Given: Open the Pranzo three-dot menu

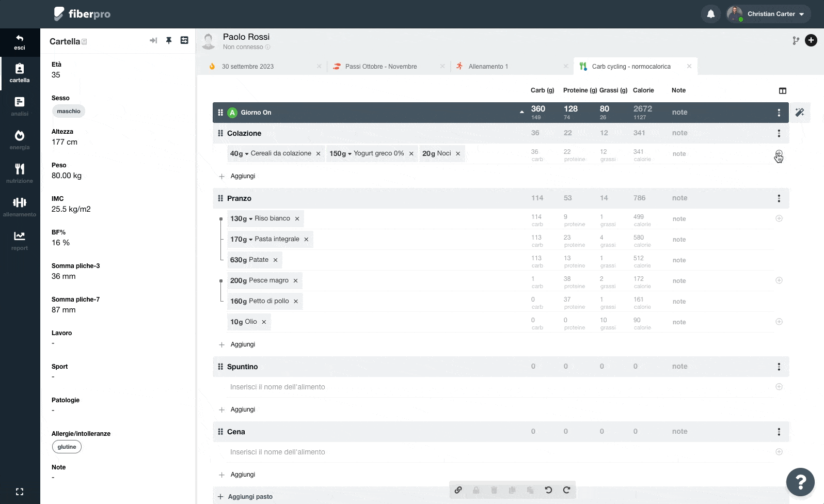Looking at the screenshot, I should [779, 198].
